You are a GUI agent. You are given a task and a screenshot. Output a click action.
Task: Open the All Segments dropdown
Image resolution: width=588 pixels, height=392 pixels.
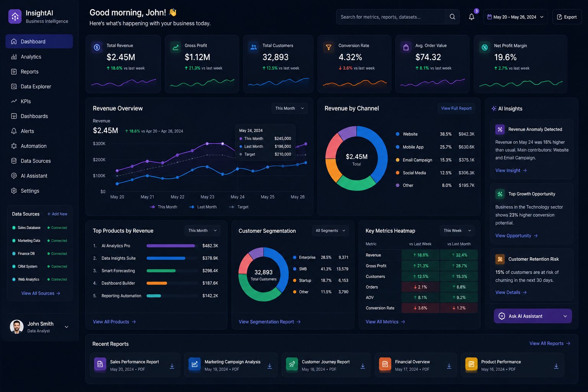pyautogui.click(x=330, y=230)
